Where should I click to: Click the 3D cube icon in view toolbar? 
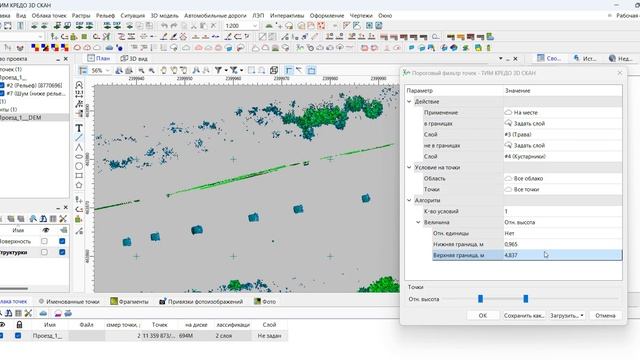(274, 70)
